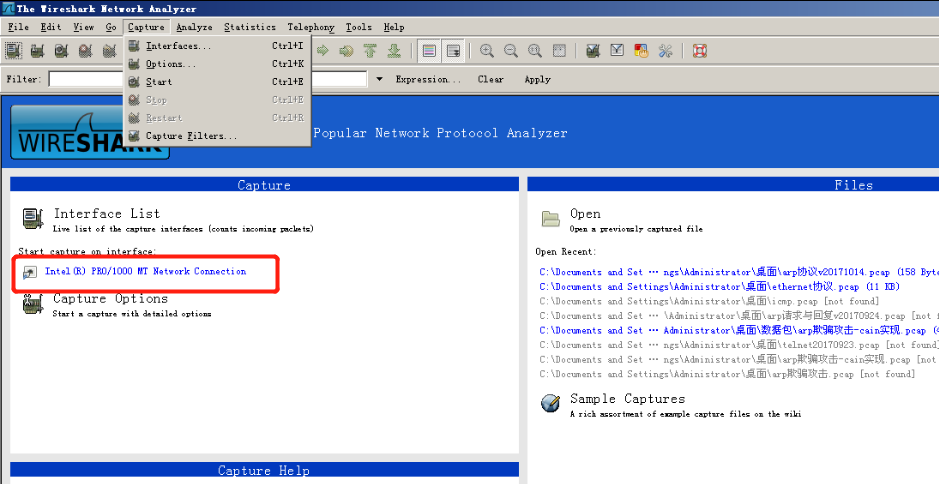The height and width of the screenshot is (484, 939).
Task: Open the File menu
Action: point(18,27)
